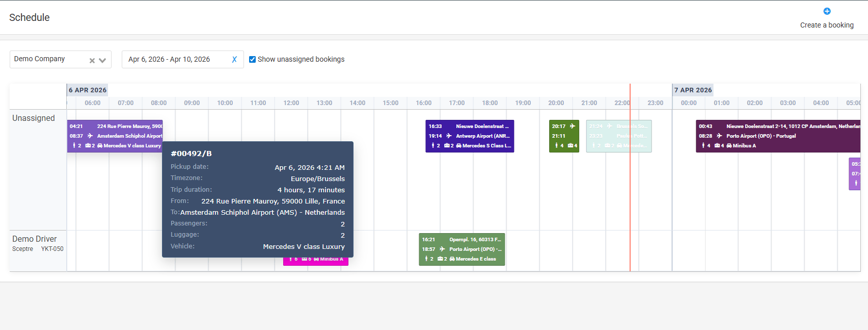
Task: Click passenger icon on Mercedes E class booking
Action: (x=426, y=259)
